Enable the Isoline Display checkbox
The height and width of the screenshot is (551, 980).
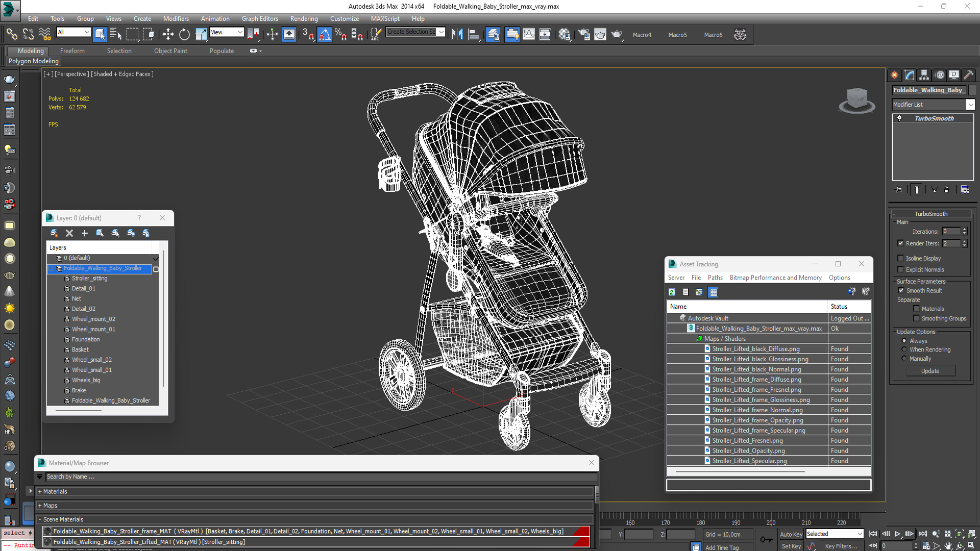click(x=901, y=258)
